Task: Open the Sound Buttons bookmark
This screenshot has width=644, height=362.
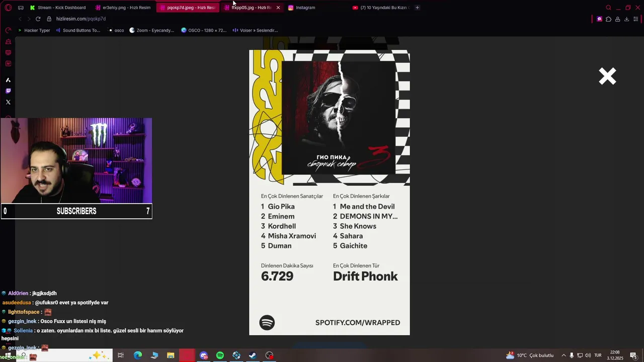Action: (78, 30)
